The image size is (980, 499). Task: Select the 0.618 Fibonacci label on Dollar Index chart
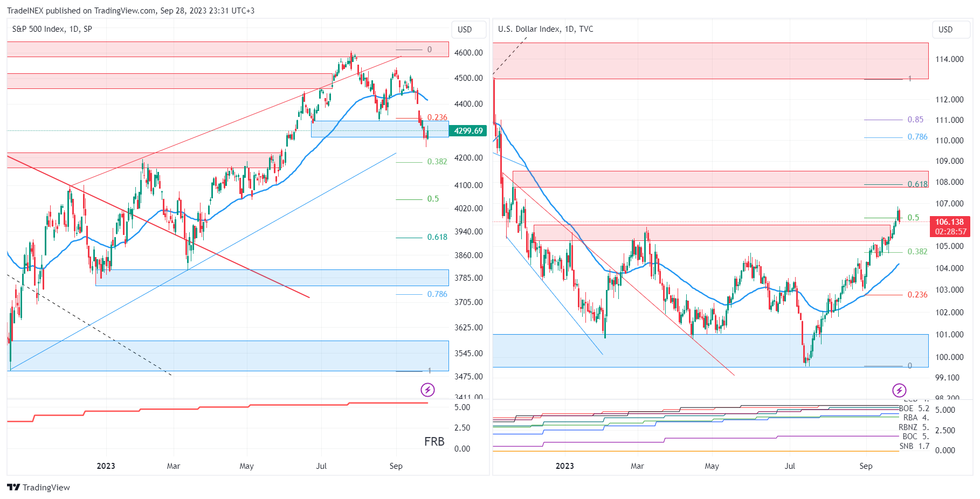(917, 184)
